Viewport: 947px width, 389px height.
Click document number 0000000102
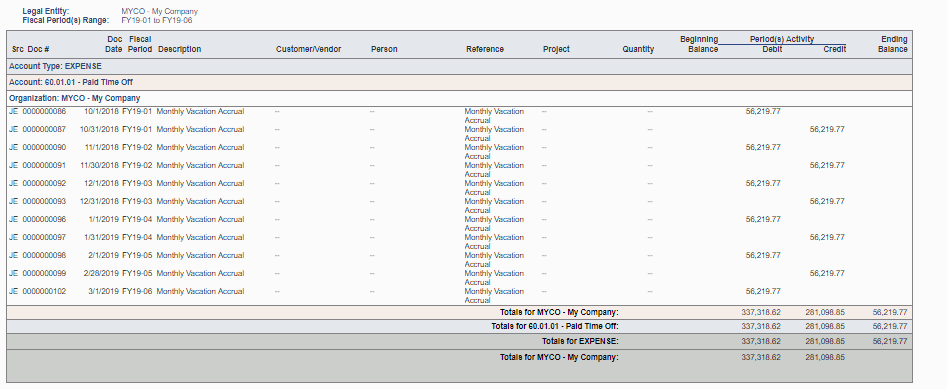(x=44, y=291)
